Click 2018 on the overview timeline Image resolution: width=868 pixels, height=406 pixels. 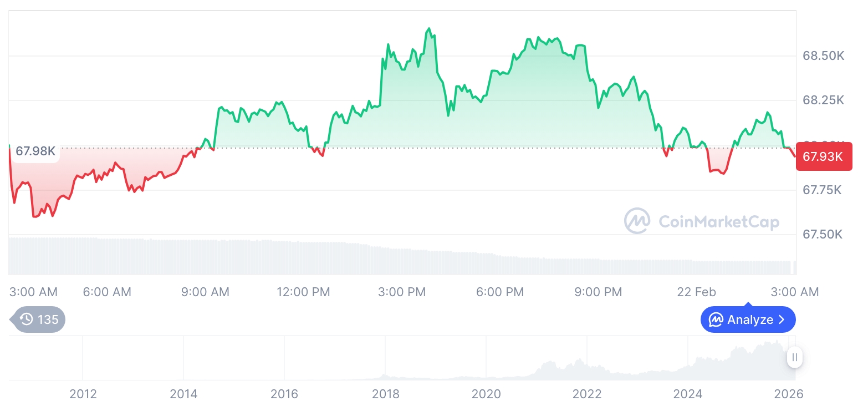click(385, 394)
